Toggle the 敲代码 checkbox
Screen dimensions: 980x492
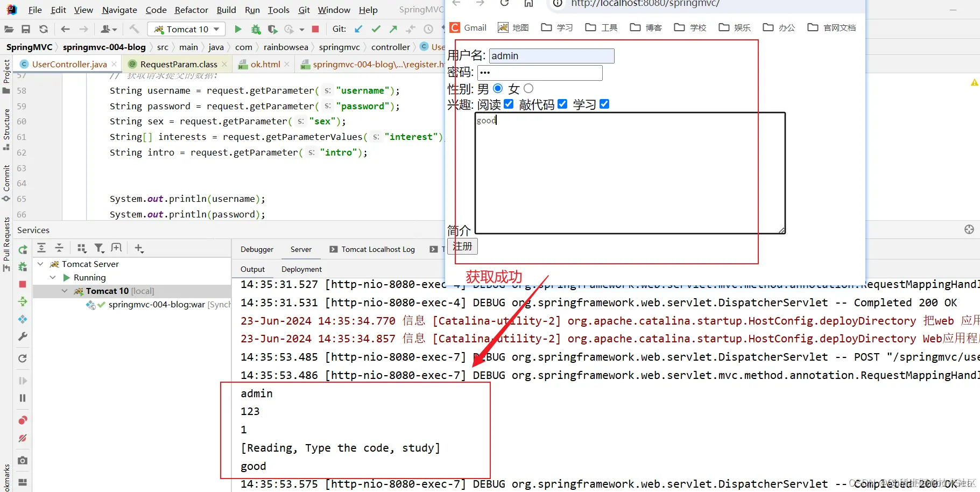[562, 104]
